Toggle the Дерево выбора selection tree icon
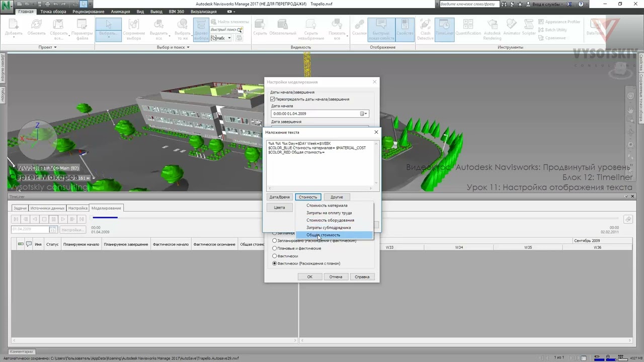This screenshot has height=362, width=644. click(x=201, y=29)
